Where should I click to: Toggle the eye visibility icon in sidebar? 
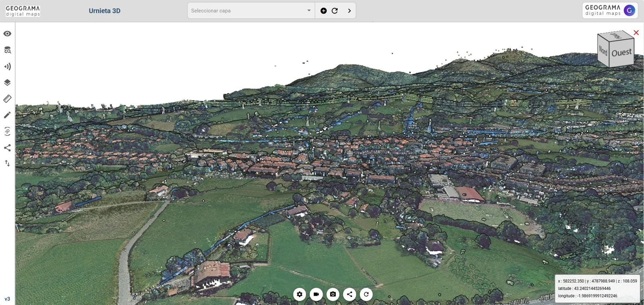[7, 34]
